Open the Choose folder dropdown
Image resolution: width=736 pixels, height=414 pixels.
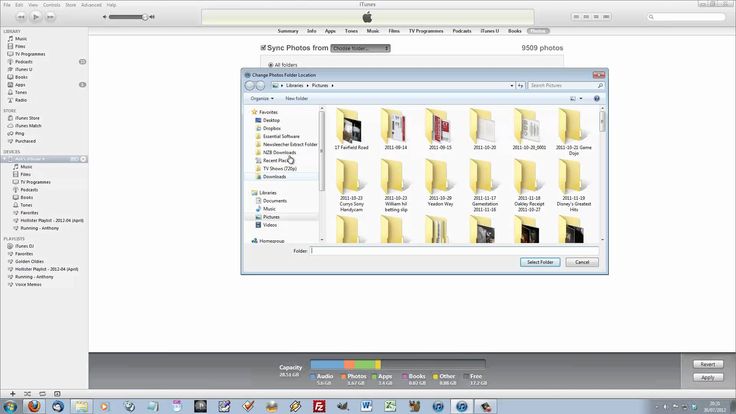tap(360, 48)
